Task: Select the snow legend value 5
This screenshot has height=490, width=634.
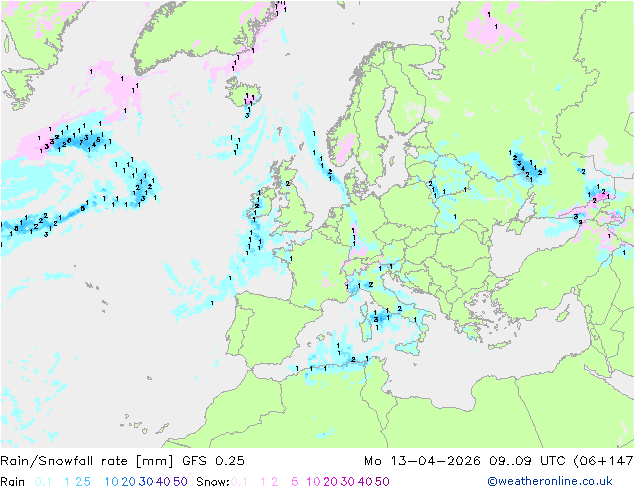Action: tap(295, 482)
